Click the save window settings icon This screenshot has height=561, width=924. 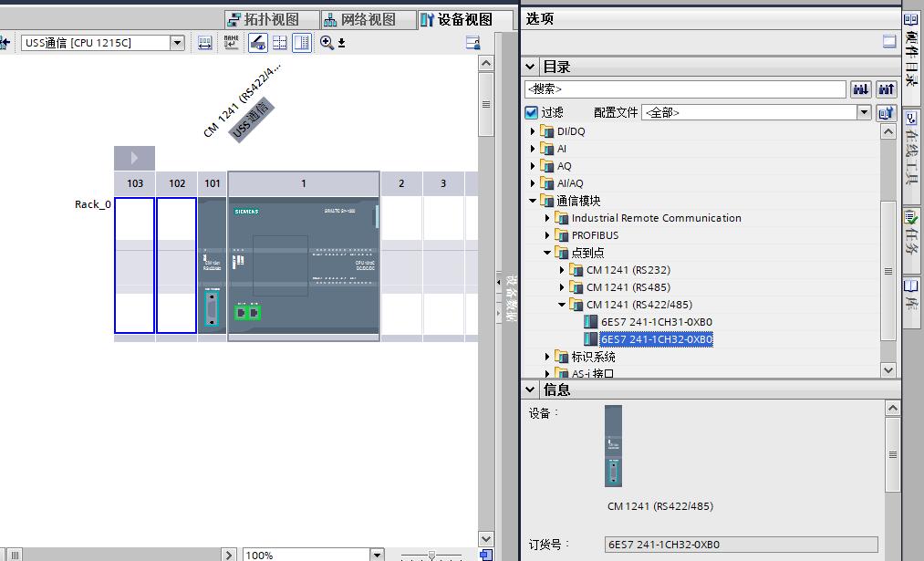472,43
